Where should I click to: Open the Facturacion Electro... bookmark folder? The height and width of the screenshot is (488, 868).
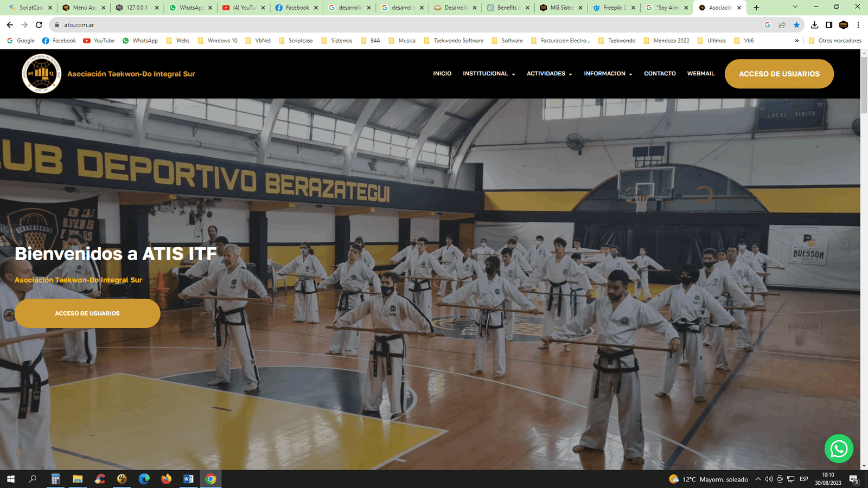point(560,41)
